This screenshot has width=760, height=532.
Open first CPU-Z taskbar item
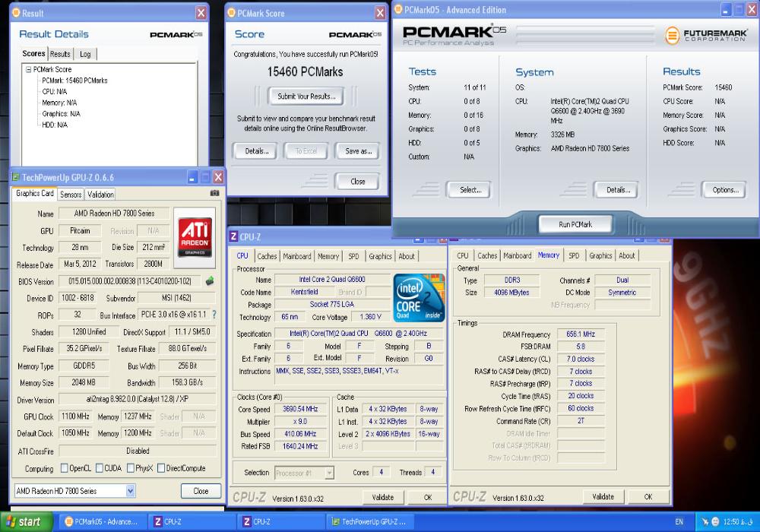point(193,522)
